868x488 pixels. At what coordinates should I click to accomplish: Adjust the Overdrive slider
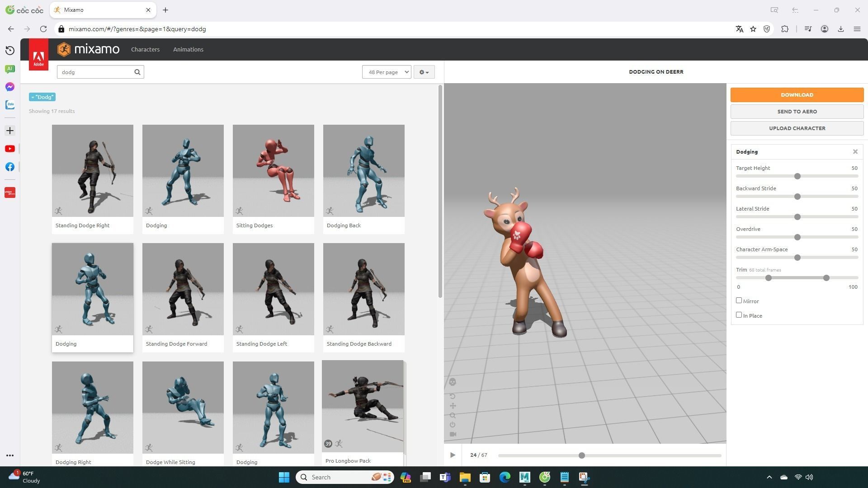point(797,237)
